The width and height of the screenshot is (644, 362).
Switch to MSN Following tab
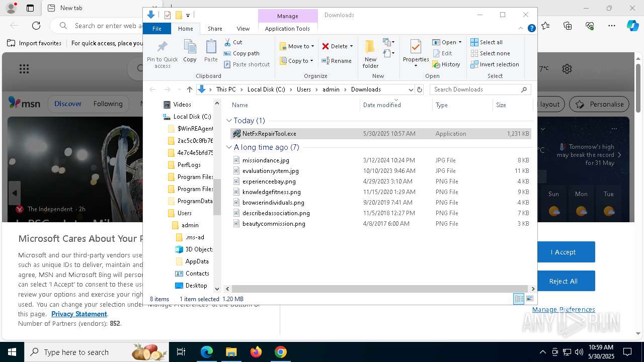(108, 104)
